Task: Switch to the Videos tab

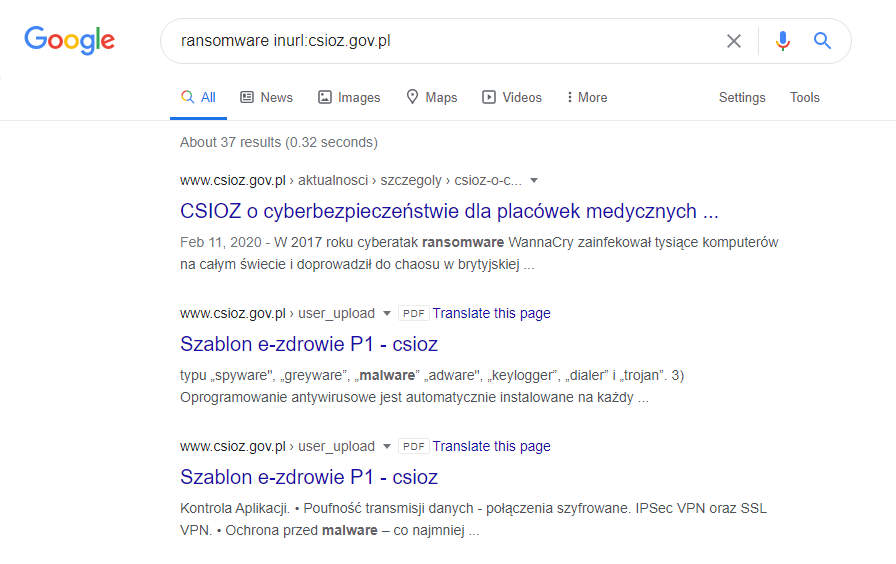Action: pos(512,98)
